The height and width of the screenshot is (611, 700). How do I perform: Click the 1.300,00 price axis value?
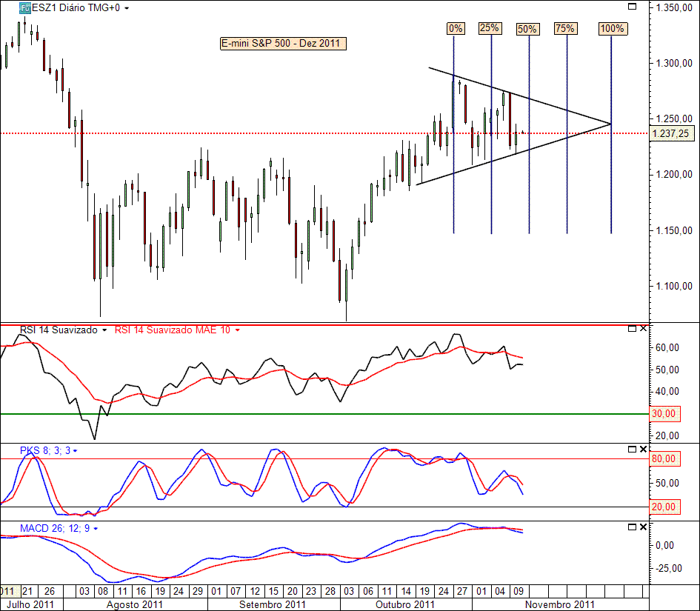coord(674,63)
